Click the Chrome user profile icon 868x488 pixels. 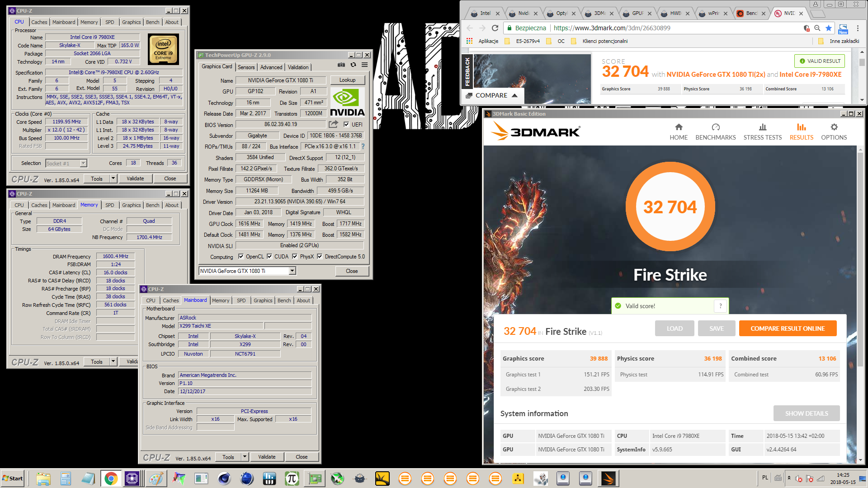(816, 4)
